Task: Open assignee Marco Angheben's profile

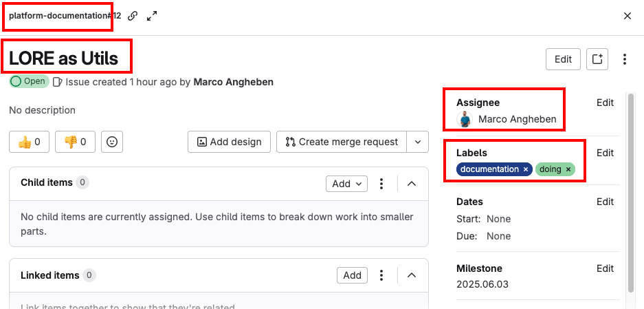Action: click(518, 119)
